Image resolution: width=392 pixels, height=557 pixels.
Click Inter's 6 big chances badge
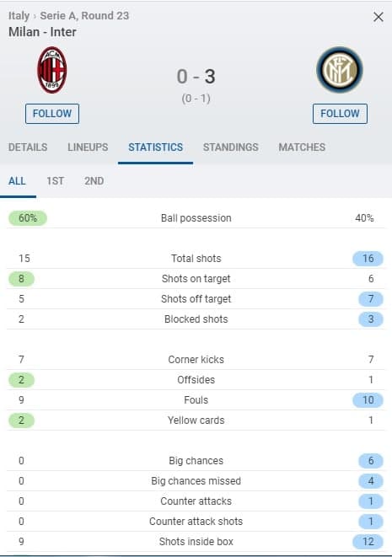coord(371,461)
